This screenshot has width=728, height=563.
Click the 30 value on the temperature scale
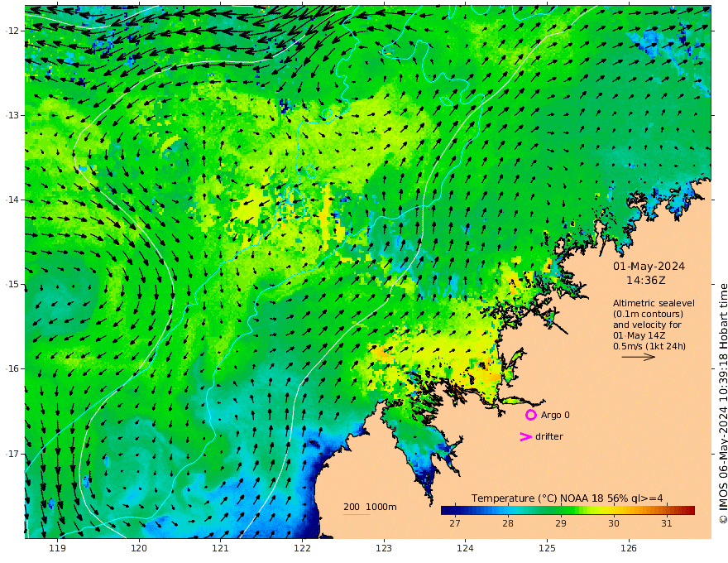click(x=614, y=523)
